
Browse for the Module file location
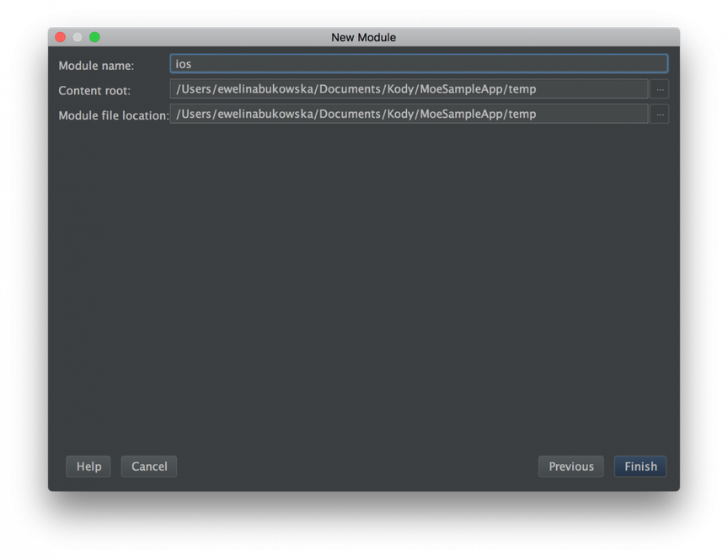659,115
